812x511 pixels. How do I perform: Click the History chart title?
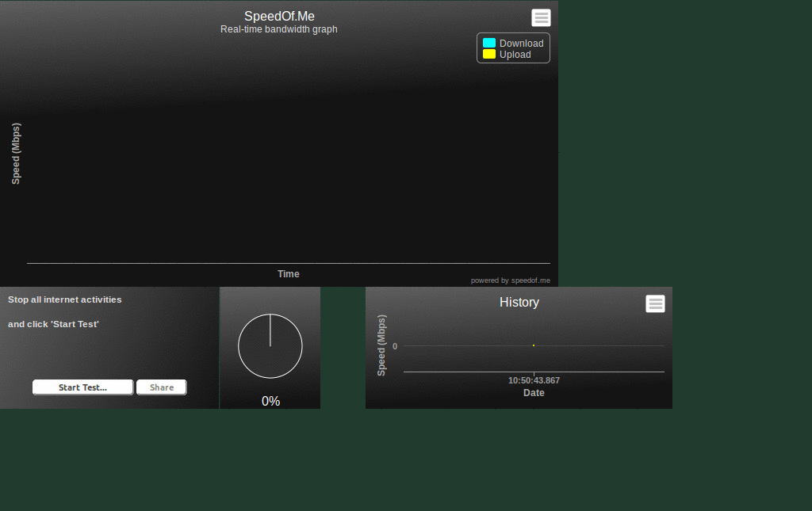tap(519, 302)
